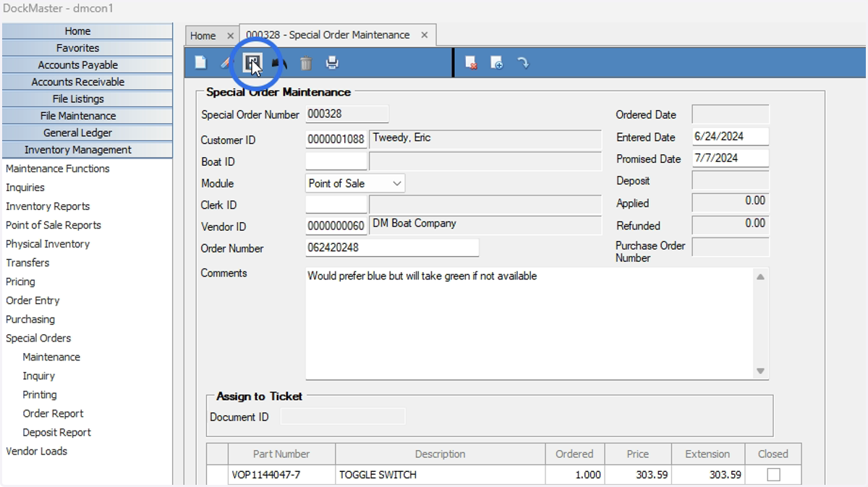Click the ordered quantity cell 1.000
The image size is (868, 487).
[574, 475]
